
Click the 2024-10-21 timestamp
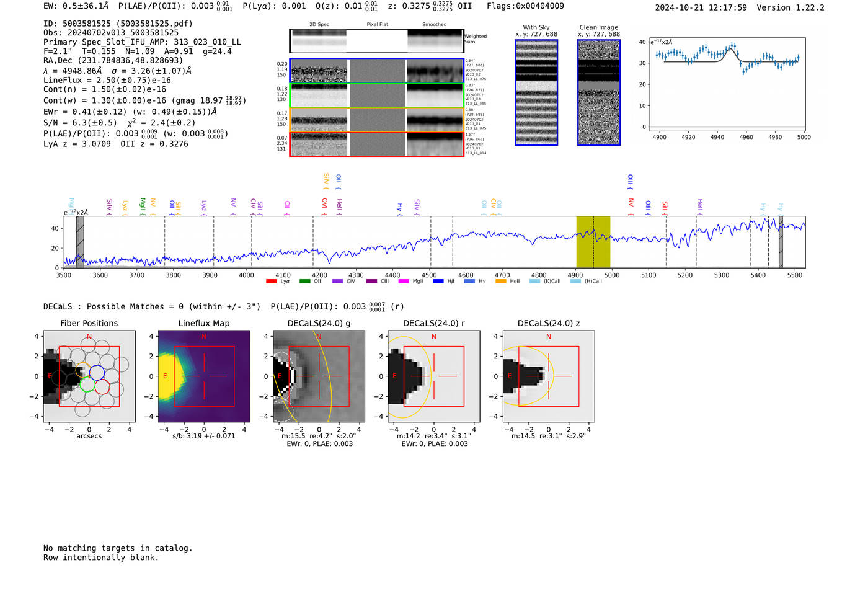pos(701,7)
